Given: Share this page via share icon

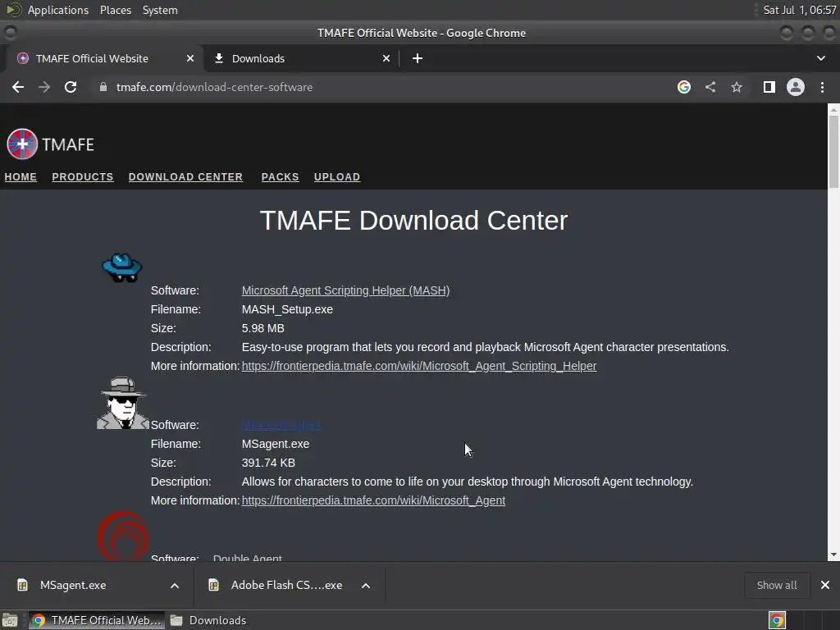Looking at the screenshot, I should point(710,87).
